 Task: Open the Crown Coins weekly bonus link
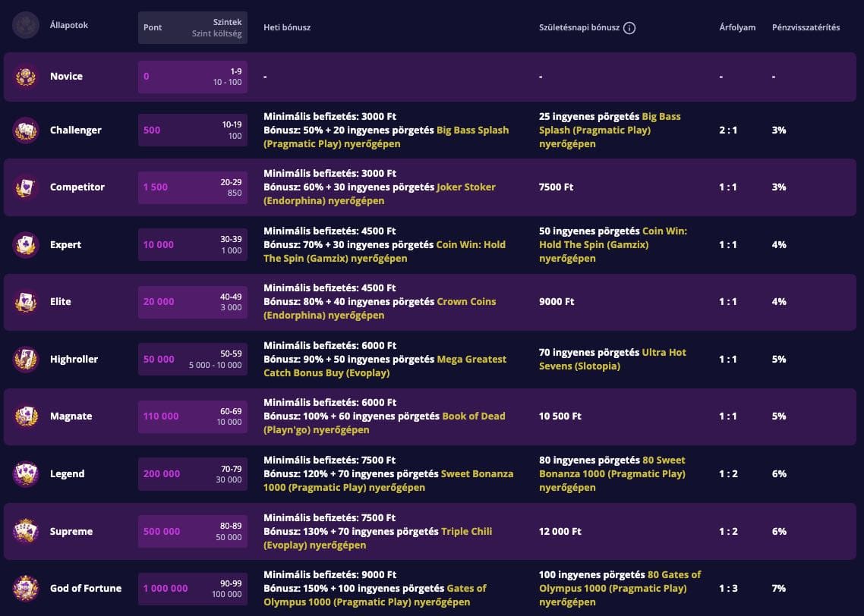[x=466, y=302]
